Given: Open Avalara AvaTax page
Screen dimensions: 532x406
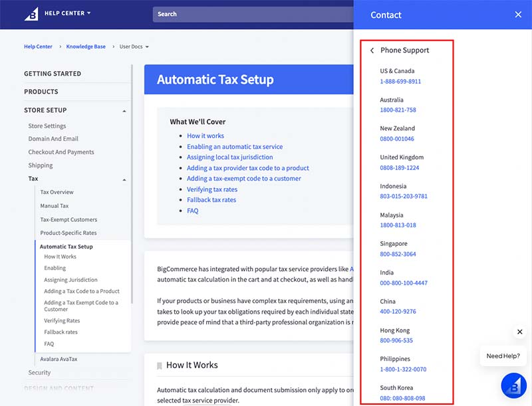Looking at the screenshot, I should (59, 359).
